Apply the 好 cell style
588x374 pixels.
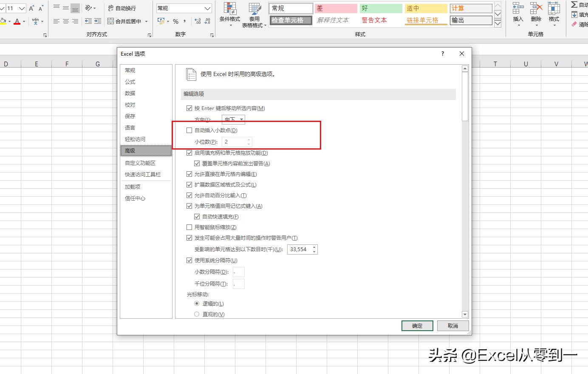pyautogui.click(x=381, y=8)
